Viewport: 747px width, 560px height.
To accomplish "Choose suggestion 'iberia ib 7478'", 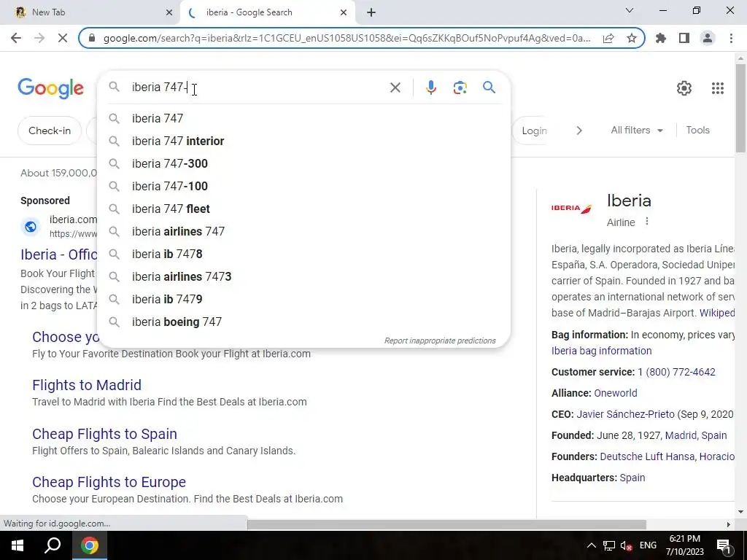I will (304, 254).
